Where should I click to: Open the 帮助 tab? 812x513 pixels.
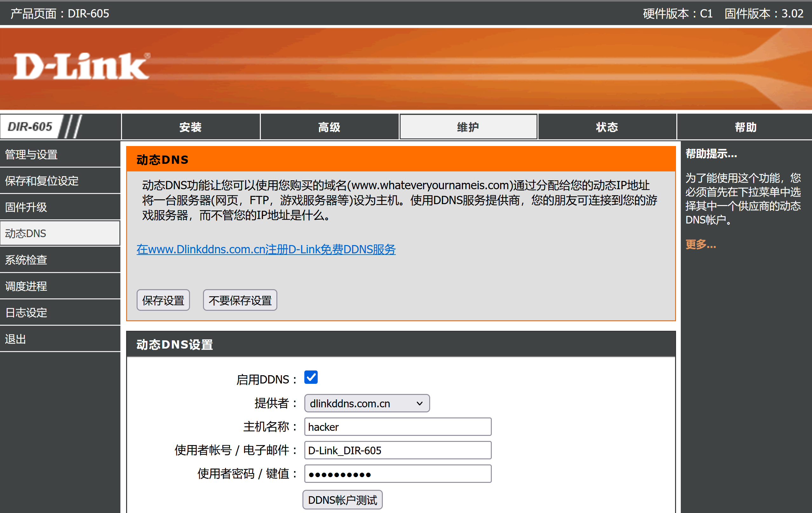pos(745,127)
